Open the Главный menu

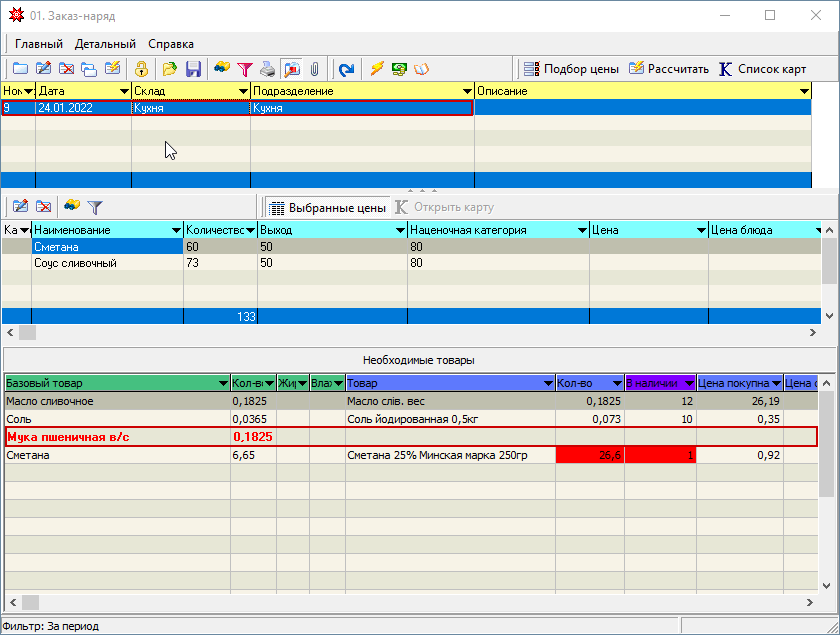[39, 44]
